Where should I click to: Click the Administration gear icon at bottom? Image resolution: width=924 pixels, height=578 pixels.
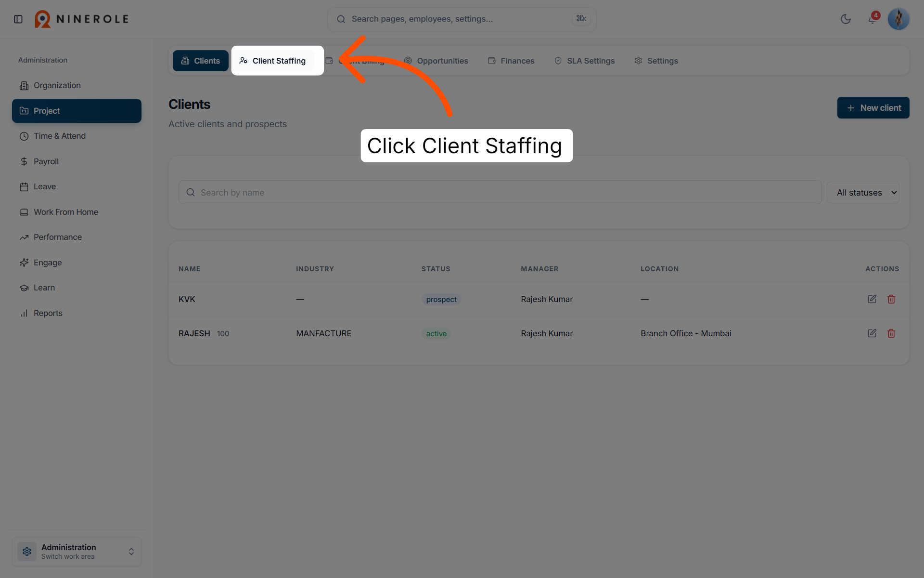(27, 552)
